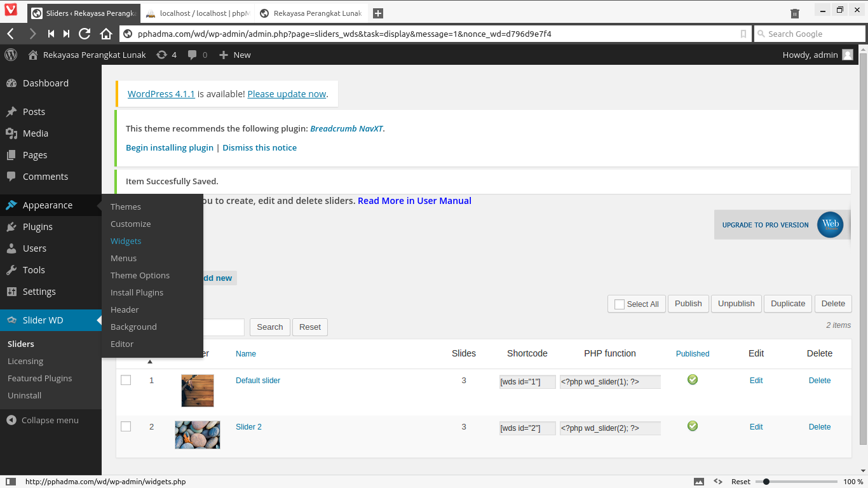Click the green published icon for Slider 2

(x=693, y=426)
